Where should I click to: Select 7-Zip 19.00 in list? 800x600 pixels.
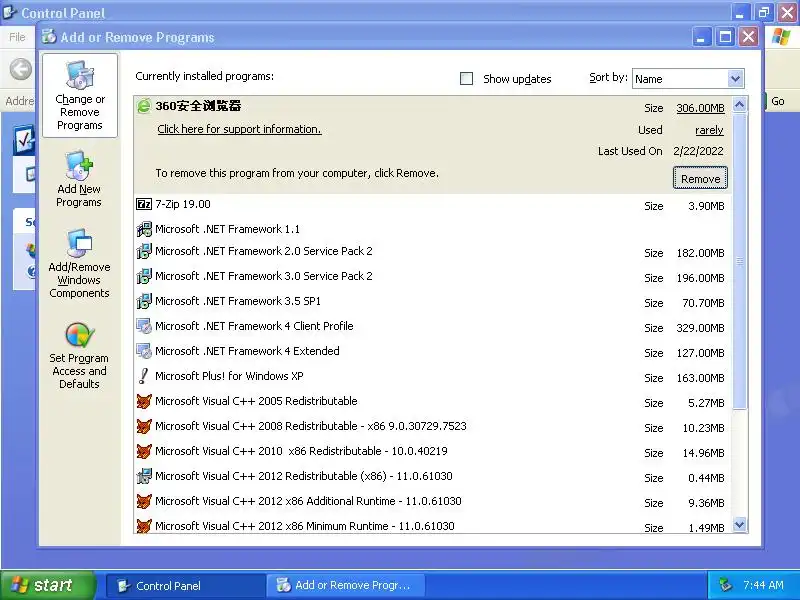click(x=433, y=205)
